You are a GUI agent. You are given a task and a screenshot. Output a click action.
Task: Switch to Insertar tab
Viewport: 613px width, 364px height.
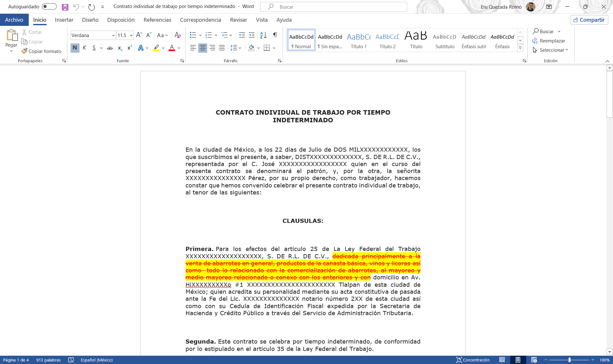pos(64,20)
